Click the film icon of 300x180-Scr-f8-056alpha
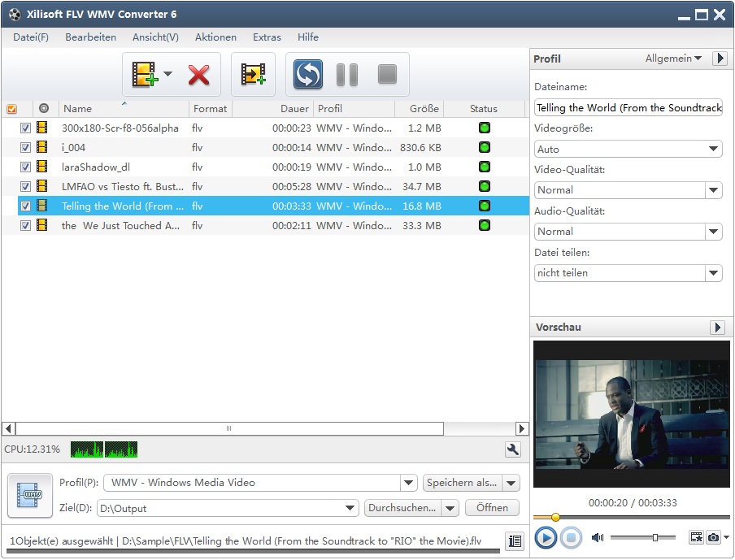Screen dimensions: 735x560 point(41,128)
